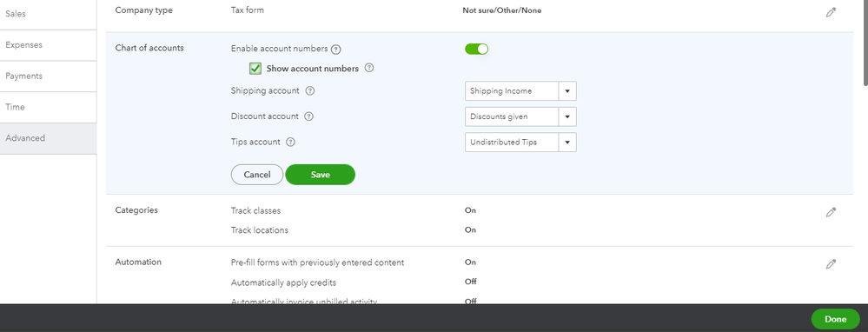Open Discount account dropdown arrow
Screen dimensions: 868x332
567,116
